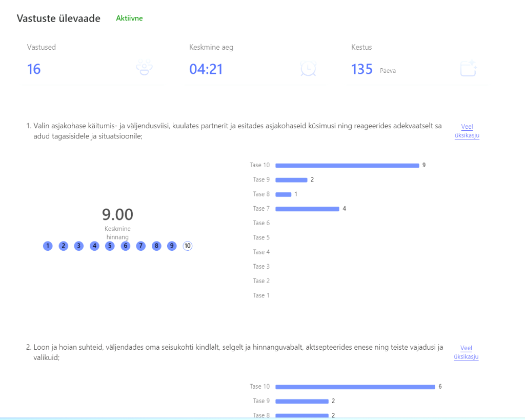Click rating circle number 7
Screen dimensions: 525x420
(x=141, y=246)
